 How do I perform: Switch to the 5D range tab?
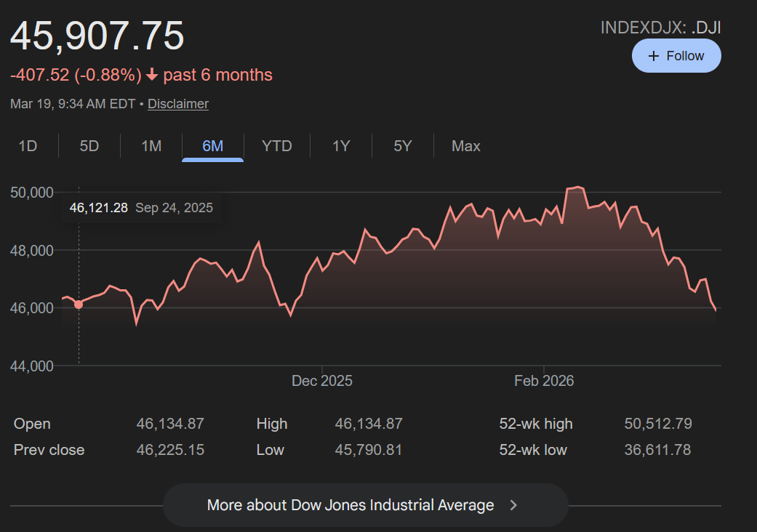[x=89, y=145]
